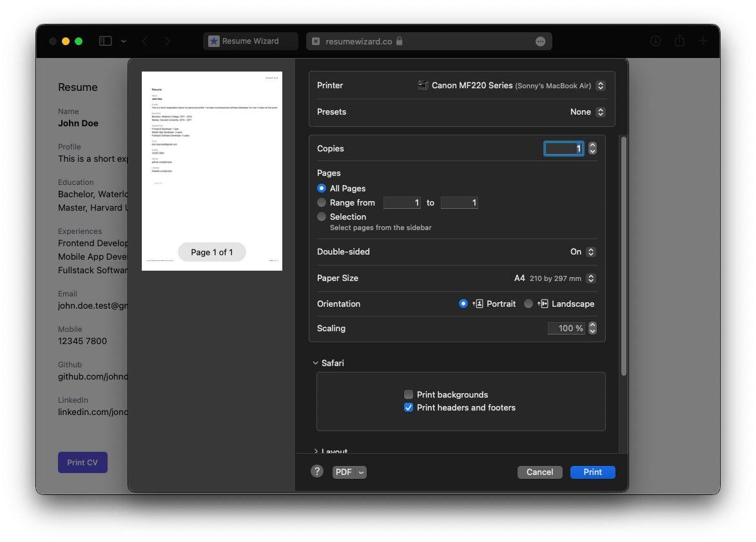Open the PDF dropdown menu

[349, 472]
